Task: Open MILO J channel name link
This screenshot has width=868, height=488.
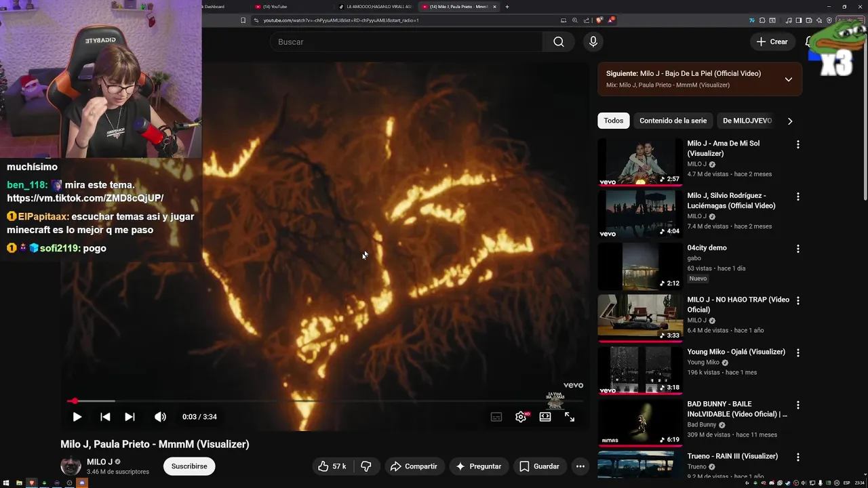Action: tap(100, 462)
